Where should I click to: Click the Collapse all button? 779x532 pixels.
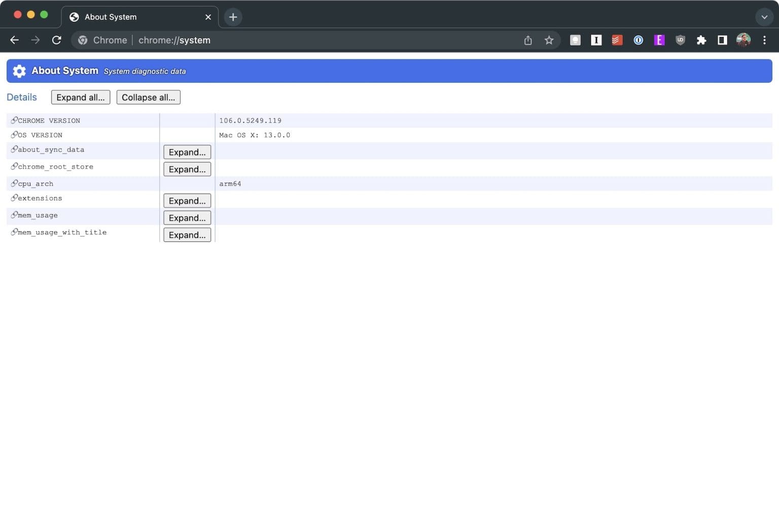click(149, 97)
